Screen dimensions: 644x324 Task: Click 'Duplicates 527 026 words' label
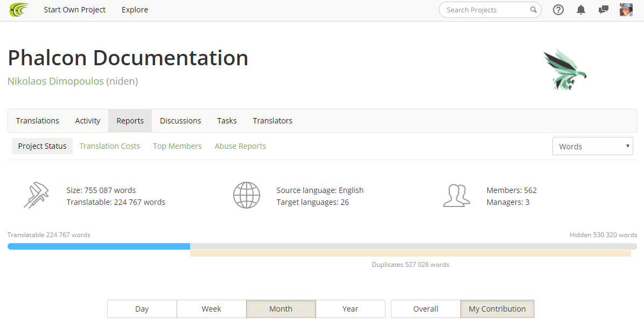[x=410, y=265]
